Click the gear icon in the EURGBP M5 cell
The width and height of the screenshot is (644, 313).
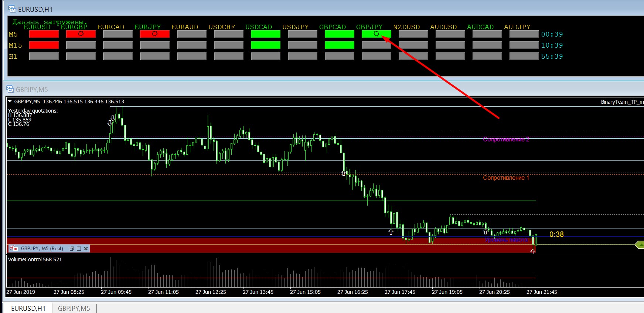[x=81, y=34]
